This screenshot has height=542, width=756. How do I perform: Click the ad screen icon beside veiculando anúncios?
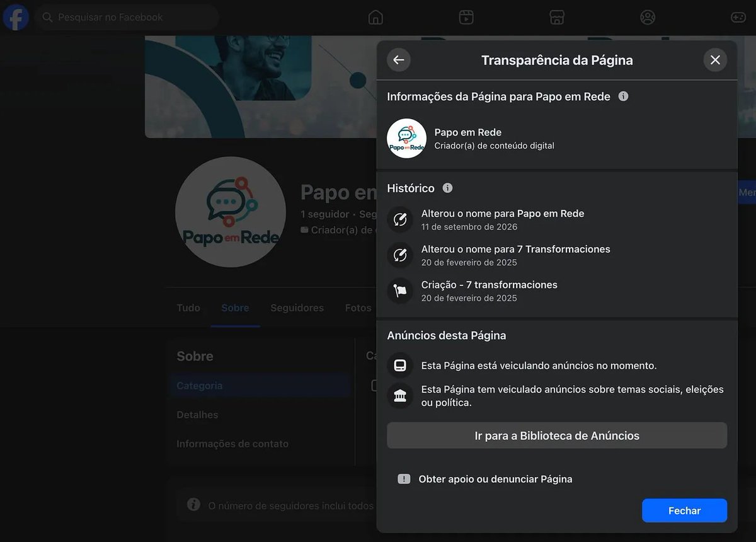[400, 366]
